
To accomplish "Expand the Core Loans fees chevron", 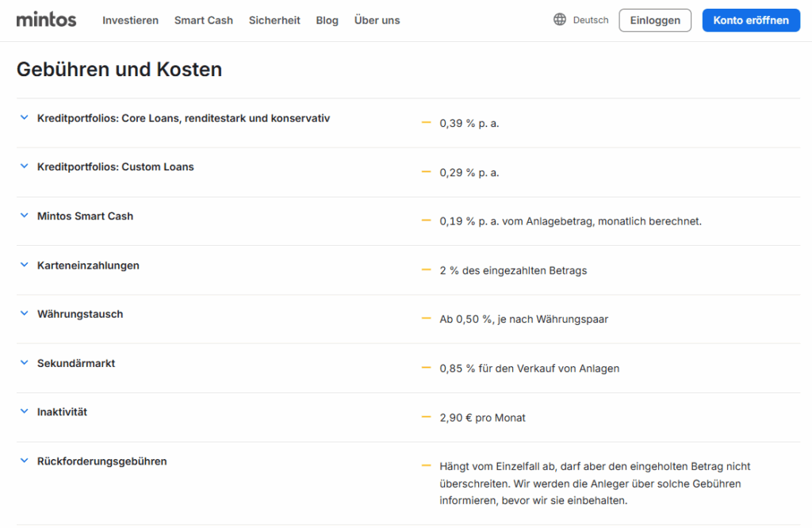I will pos(24,118).
